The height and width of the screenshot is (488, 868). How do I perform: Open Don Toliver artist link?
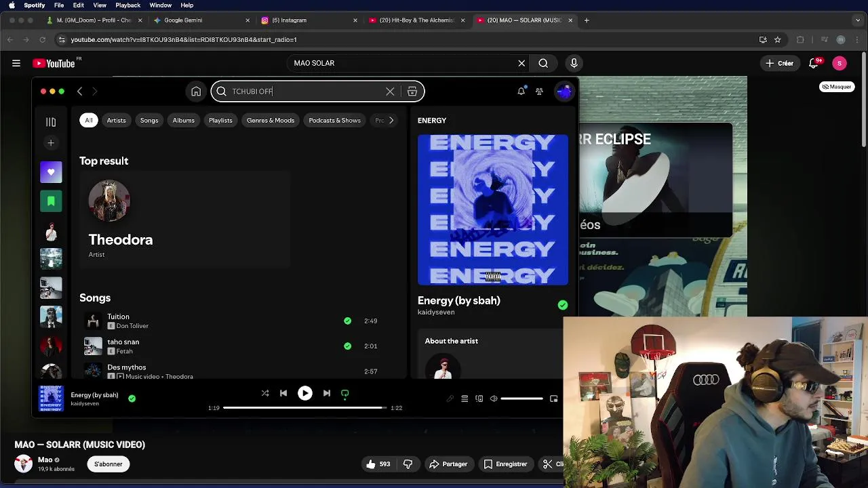(x=132, y=326)
